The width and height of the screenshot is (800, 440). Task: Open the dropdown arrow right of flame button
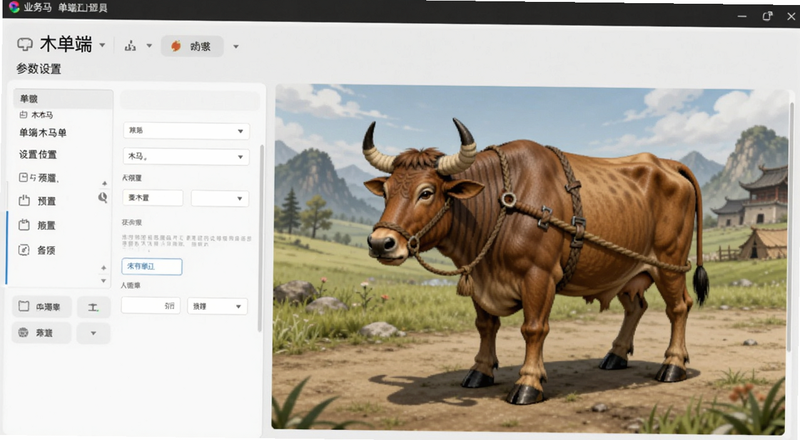236,46
